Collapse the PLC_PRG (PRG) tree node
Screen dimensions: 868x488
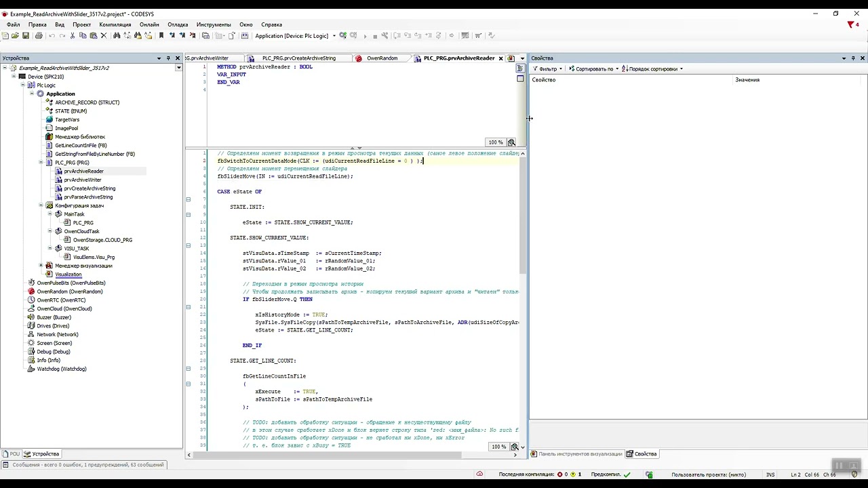41,163
